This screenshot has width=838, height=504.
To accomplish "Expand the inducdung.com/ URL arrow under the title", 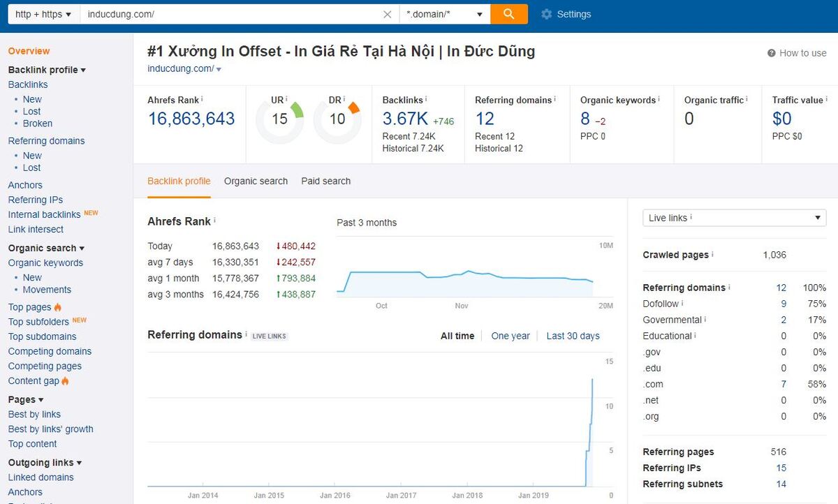I will click(219, 69).
